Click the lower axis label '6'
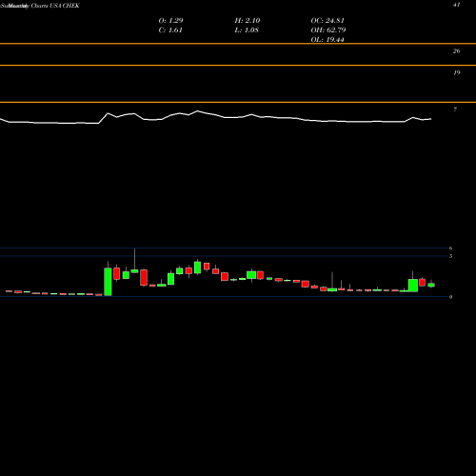Screen dimensions: 476x476 (x=450, y=248)
